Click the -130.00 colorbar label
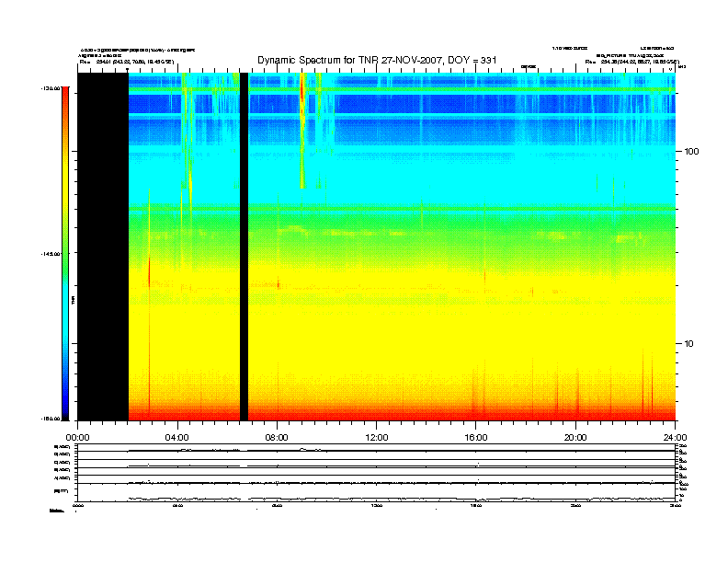Image resolution: width=728 pixels, height=563 pixels. (51, 87)
